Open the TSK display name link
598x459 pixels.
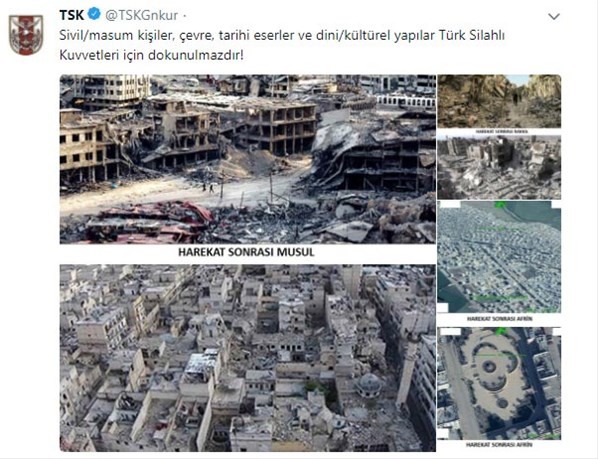click(x=72, y=15)
